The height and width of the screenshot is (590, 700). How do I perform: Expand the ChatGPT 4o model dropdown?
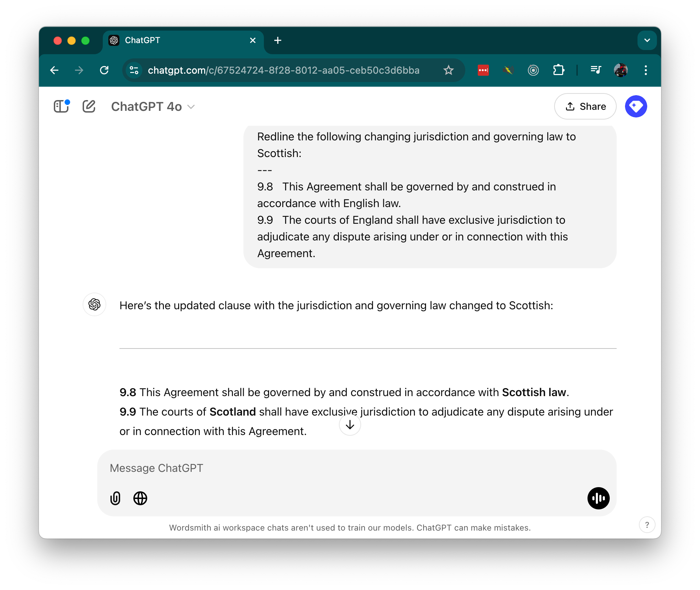[x=153, y=106]
